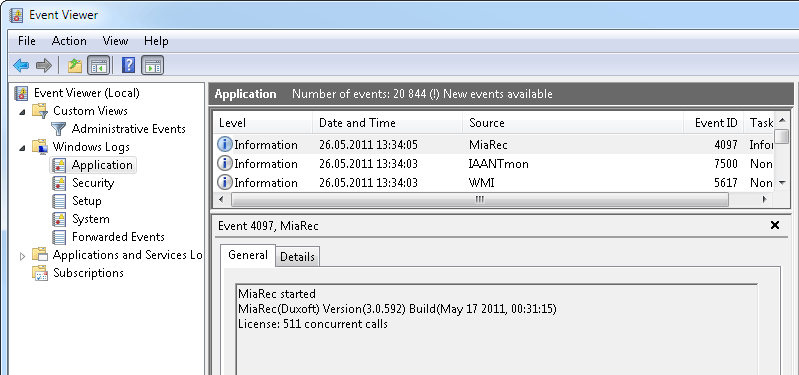Open the Action menu
This screenshot has width=799, height=375.
coord(69,41)
